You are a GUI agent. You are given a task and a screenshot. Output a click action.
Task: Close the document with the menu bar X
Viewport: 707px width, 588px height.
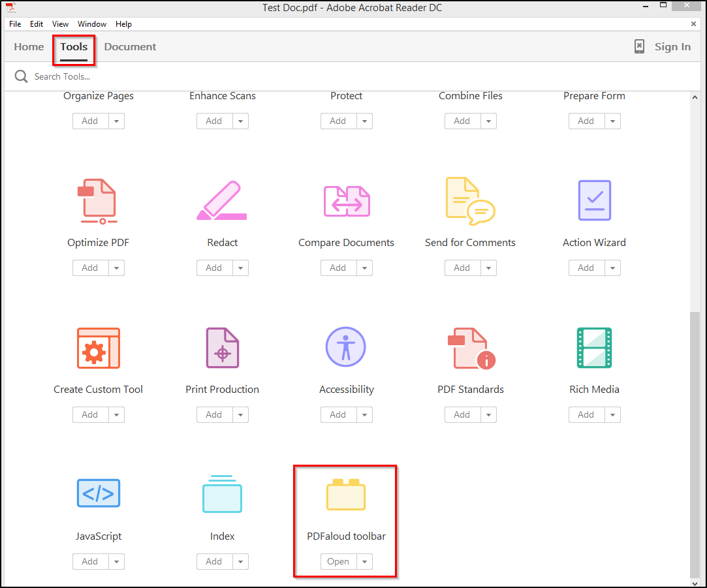[x=693, y=24]
